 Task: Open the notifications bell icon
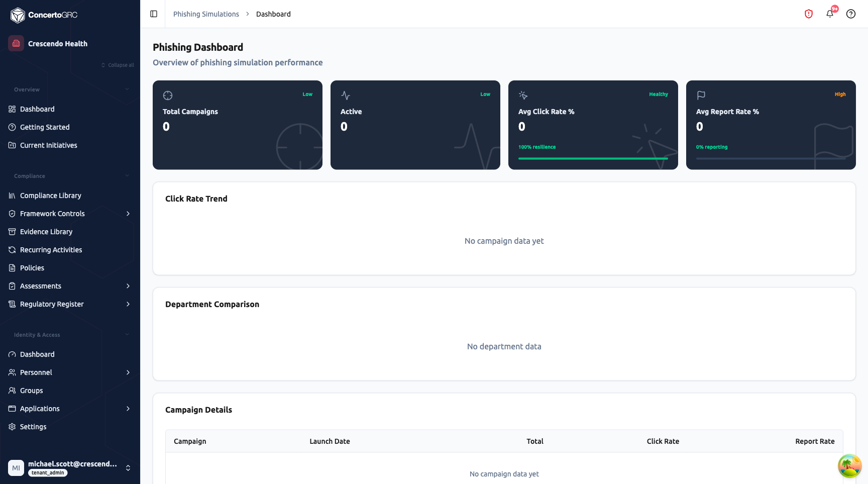click(830, 14)
